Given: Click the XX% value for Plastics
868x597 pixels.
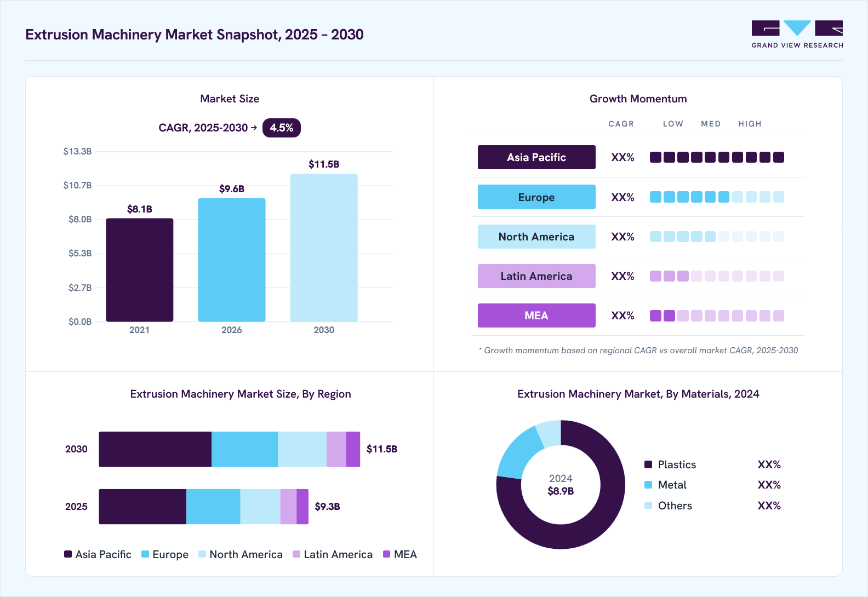Looking at the screenshot, I should [x=769, y=464].
